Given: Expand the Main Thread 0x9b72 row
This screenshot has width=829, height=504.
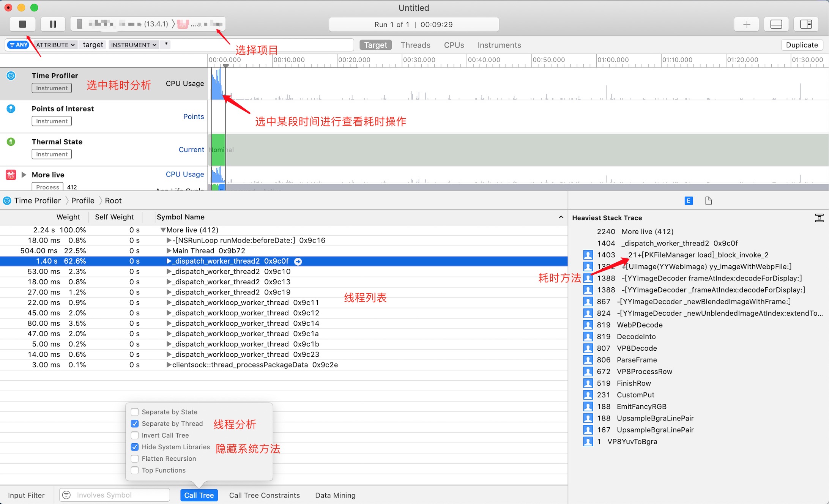Looking at the screenshot, I should [x=169, y=251].
